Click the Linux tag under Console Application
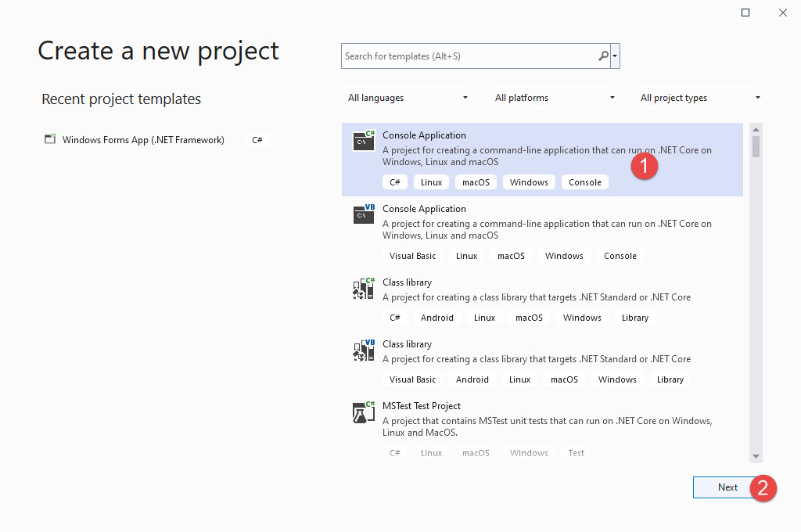The image size is (801, 532). [431, 182]
